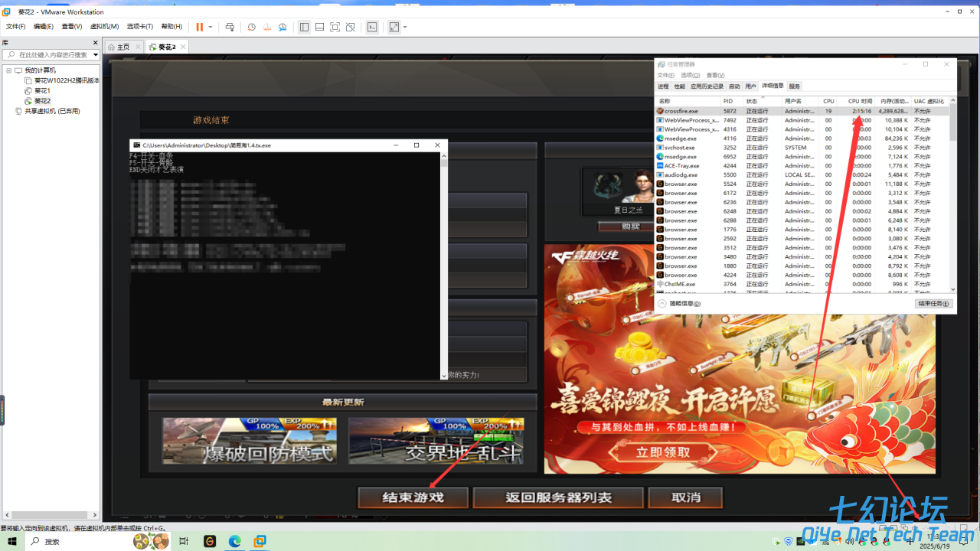Image resolution: width=980 pixels, height=551 pixels.
Task: Select ChsIME.exe process row
Action: tap(802, 284)
